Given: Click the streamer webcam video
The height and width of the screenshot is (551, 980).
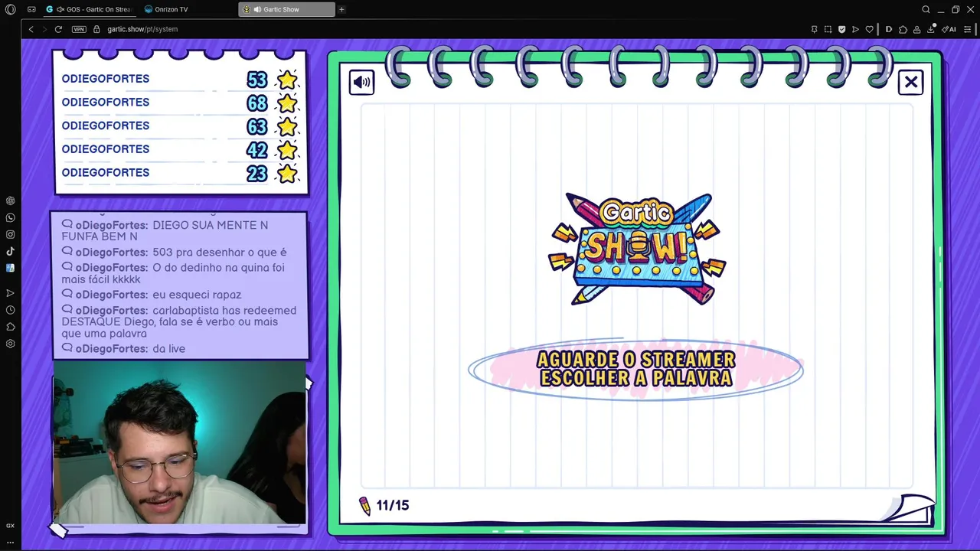Looking at the screenshot, I should (x=179, y=442).
